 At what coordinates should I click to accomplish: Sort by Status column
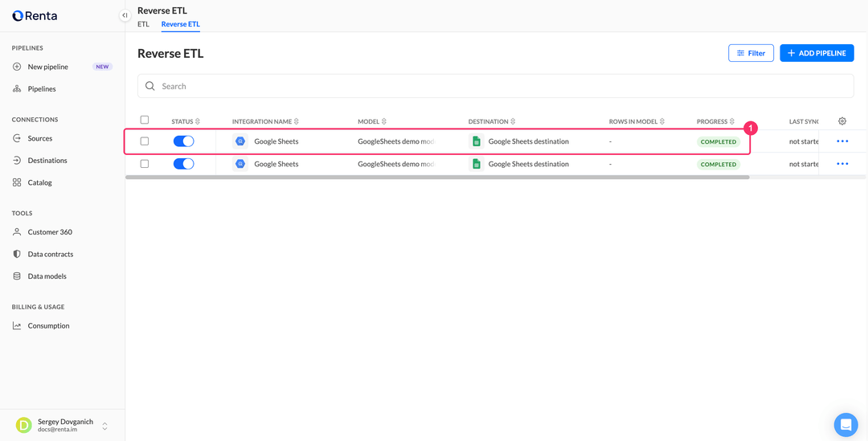point(186,121)
